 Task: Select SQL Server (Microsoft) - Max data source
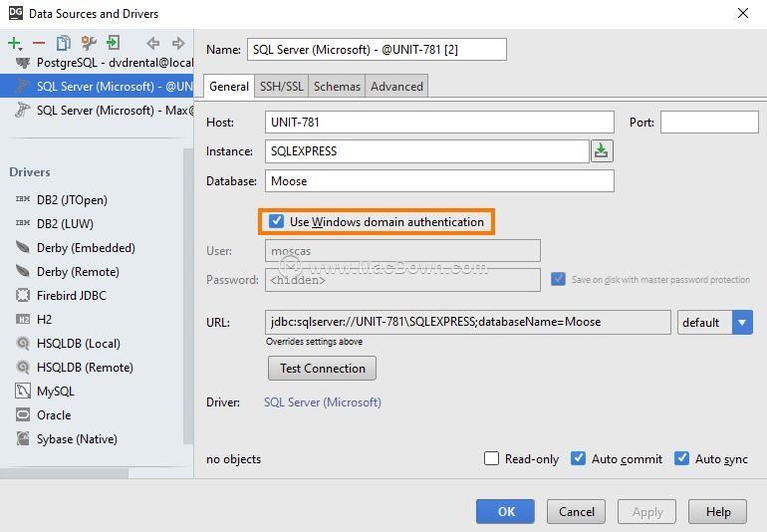pos(97,111)
